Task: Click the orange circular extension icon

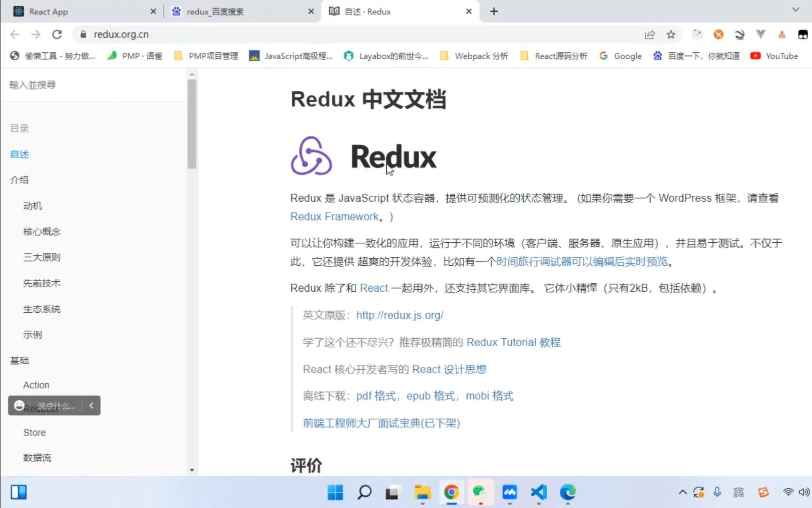Action: pyautogui.click(x=718, y=34)
